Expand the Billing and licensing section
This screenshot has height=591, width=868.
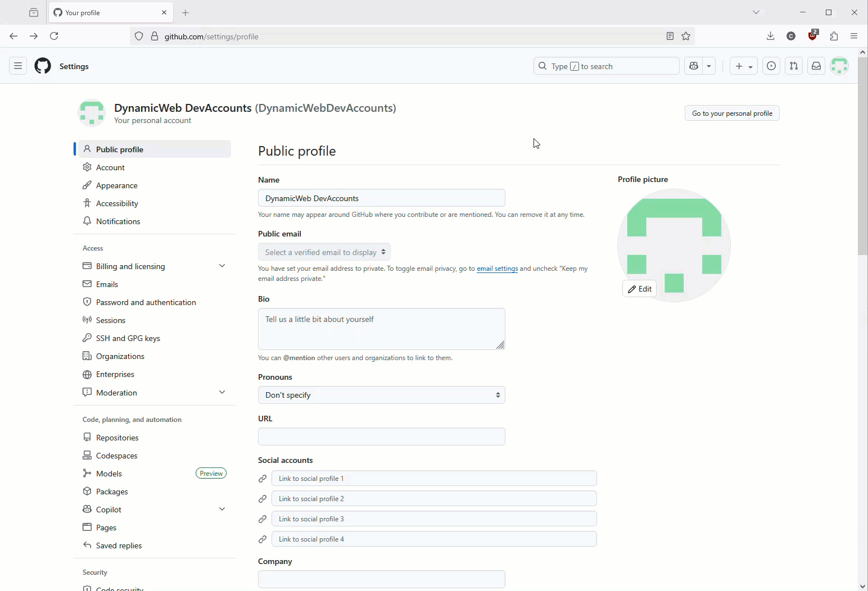coord(222,265)
